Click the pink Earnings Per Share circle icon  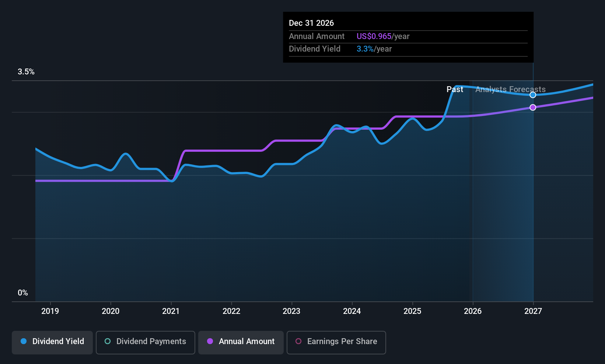[298, 342]
